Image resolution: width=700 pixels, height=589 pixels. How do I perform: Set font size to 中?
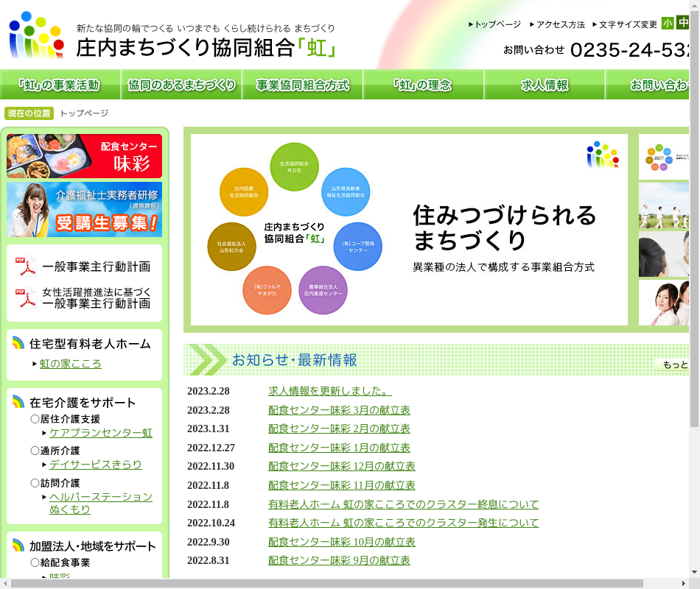pyautogui.click(x=682, y=24)
